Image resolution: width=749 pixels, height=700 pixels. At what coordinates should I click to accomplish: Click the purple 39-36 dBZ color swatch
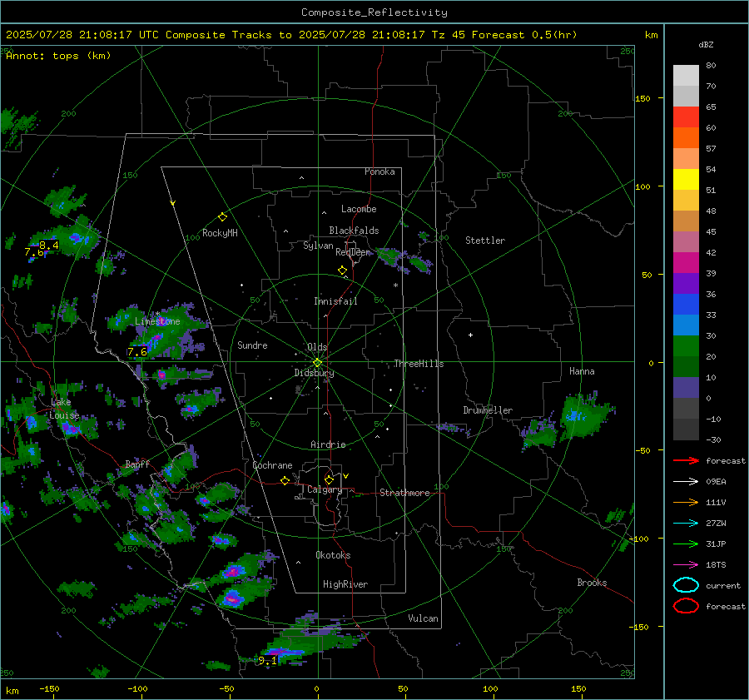coord(686,284)
